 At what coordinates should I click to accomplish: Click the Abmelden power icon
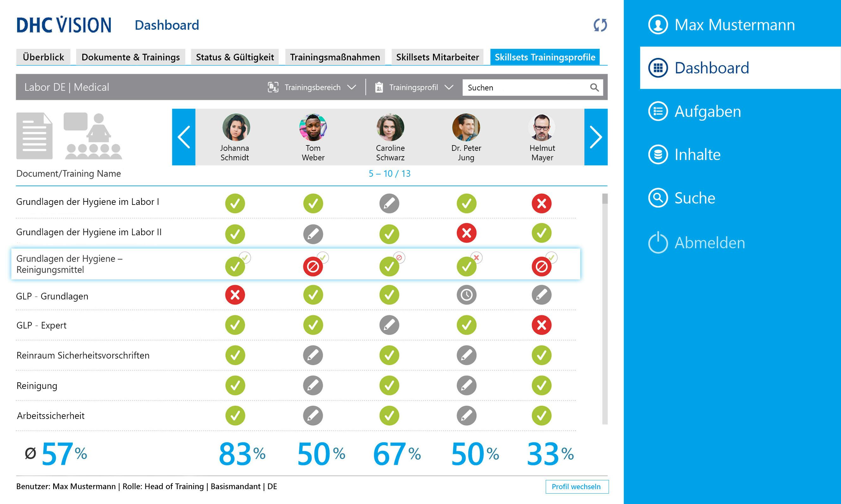pyautogui.click(x=658, y=243)
